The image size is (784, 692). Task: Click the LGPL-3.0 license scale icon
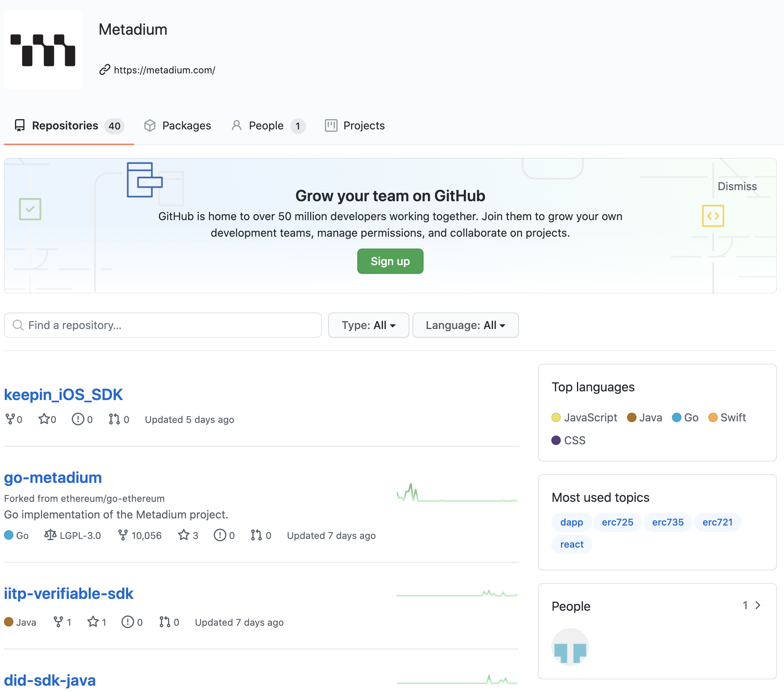[50, 535]
